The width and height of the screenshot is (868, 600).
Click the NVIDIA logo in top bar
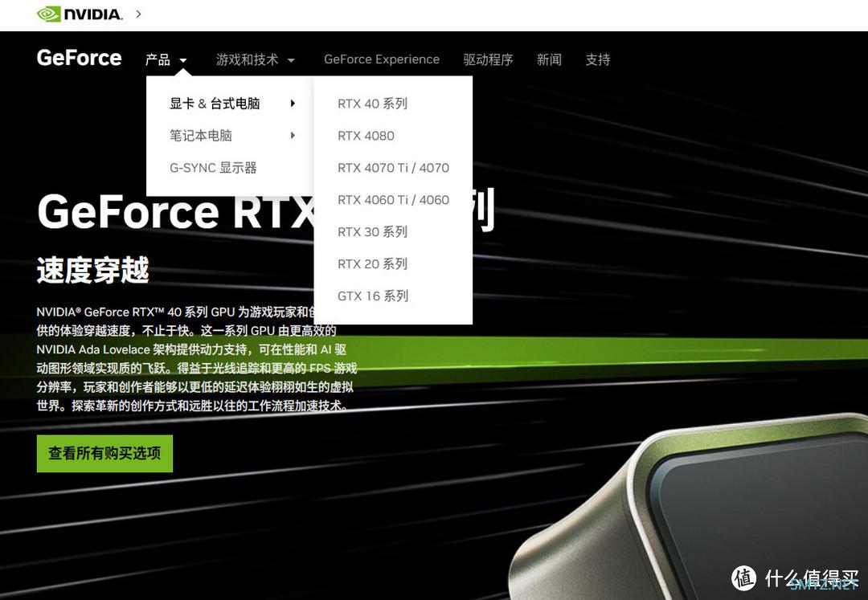(x=80, y=14)
